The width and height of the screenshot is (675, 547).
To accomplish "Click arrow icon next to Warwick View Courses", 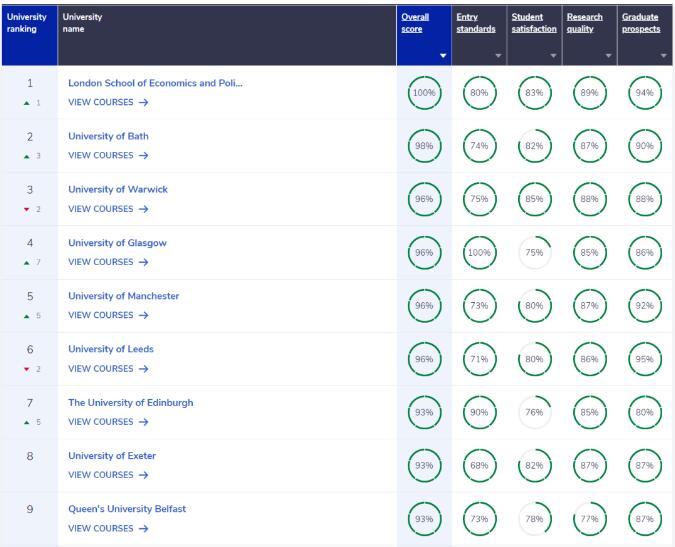I will [x=144, y=209].
